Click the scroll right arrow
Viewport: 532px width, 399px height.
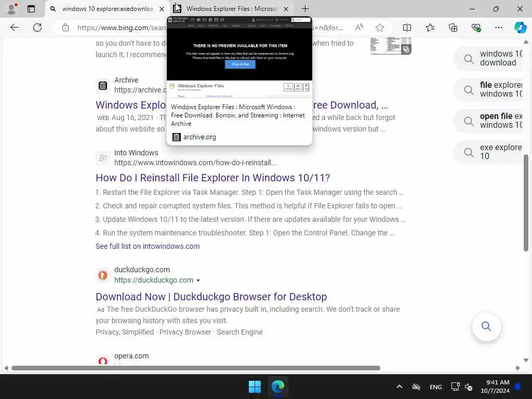click(x=518, y=368)
